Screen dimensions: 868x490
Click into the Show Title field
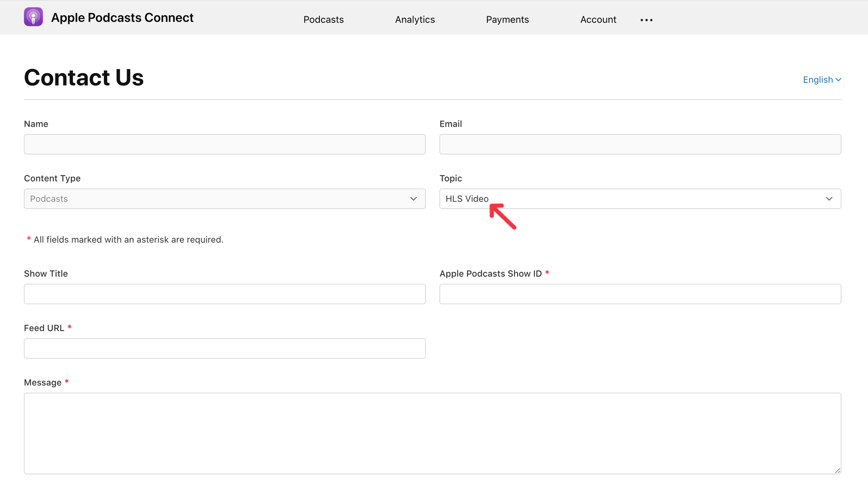pos(225,294)
